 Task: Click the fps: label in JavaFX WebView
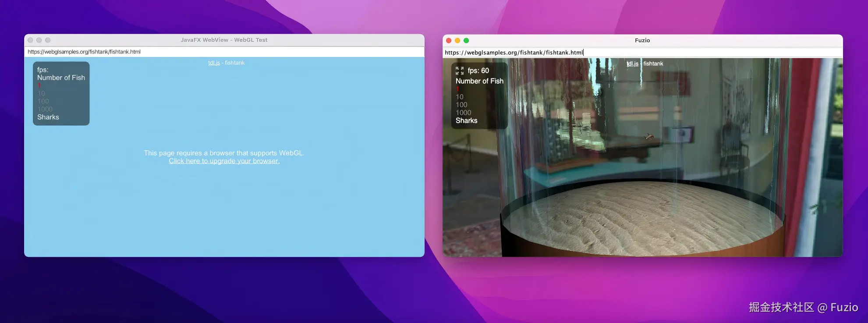click(x=43, y=70)
